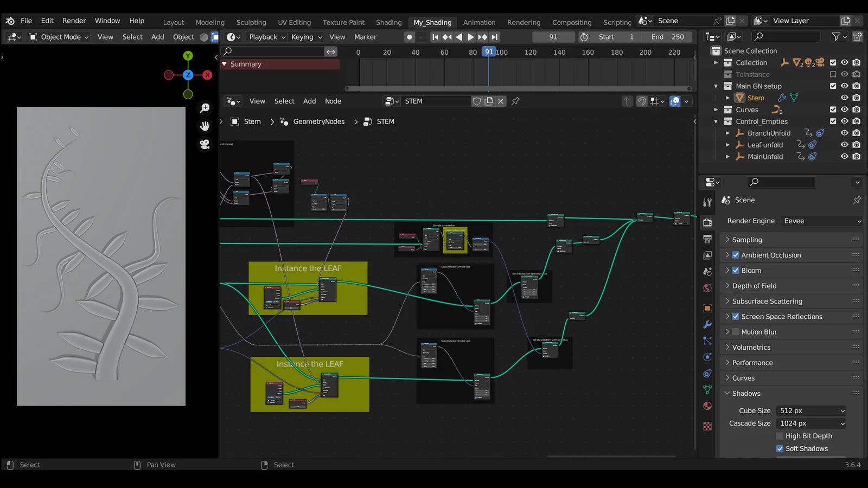Open the Render menu
The width and height of the screenshot is (868, 488).
click(x=74, y=21)
